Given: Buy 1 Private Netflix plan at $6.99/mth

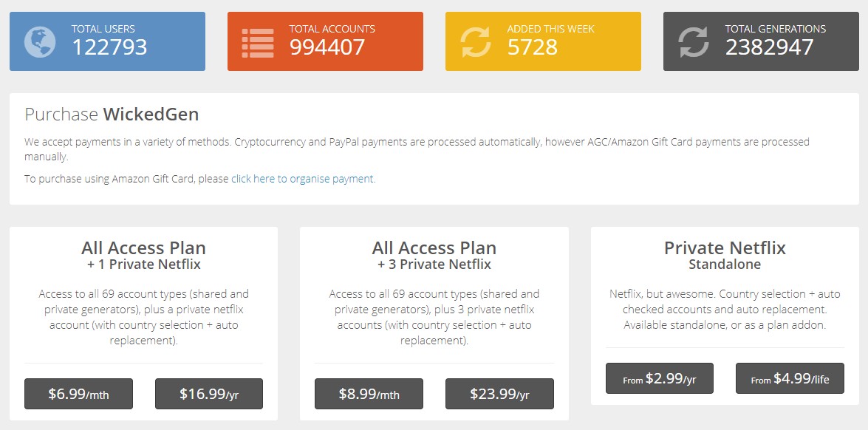Looking at the screenshot, I should (78, 394).
